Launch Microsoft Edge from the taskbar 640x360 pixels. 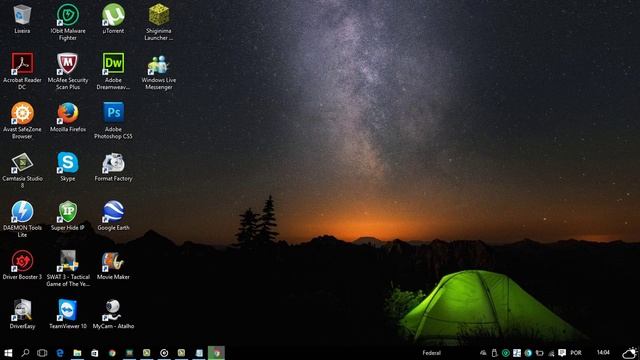tap(60, 353)
